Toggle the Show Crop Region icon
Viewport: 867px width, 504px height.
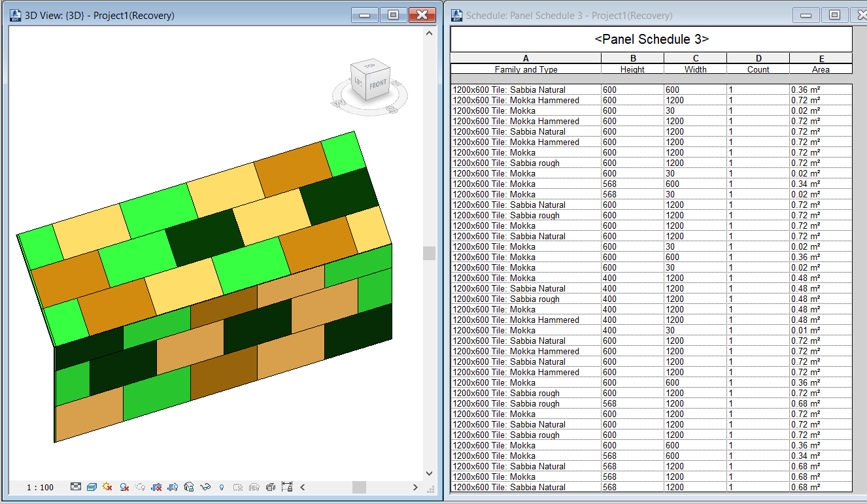coord(173,487)
